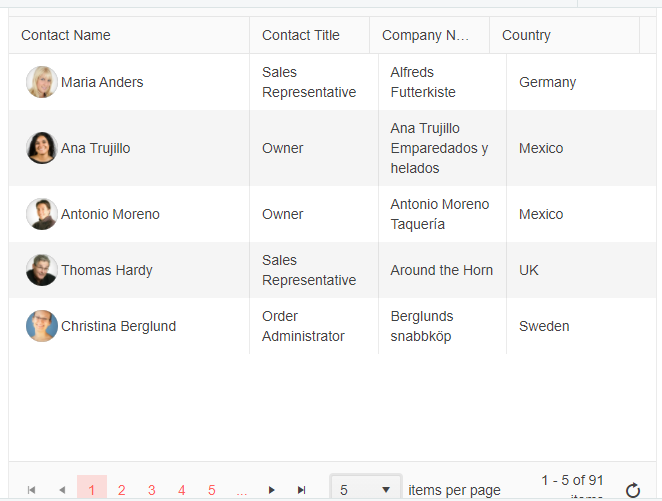This screenshot has width=662, height=501.
Task: Click the Company Name column header
Action: (x=425, y=35)
